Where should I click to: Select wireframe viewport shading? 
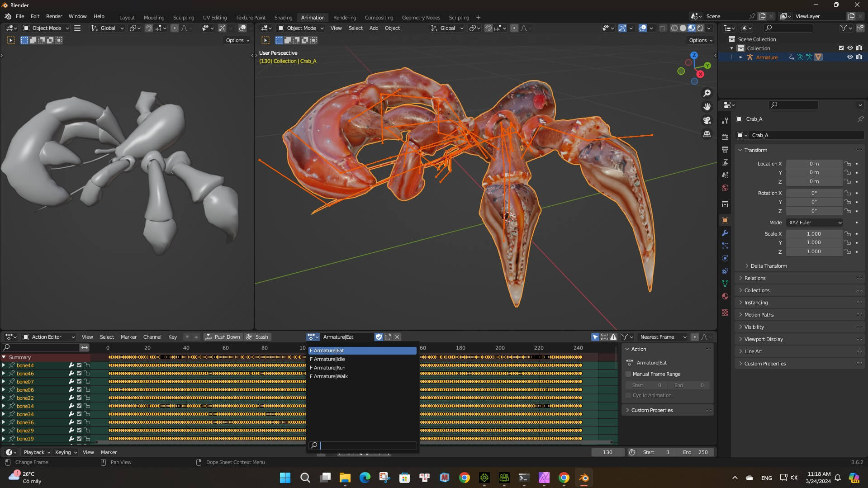(674, 28)
